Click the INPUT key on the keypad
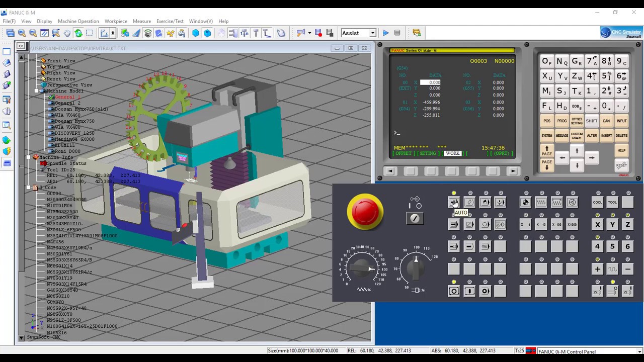This screenshot has height=362, width=644. 621,121
